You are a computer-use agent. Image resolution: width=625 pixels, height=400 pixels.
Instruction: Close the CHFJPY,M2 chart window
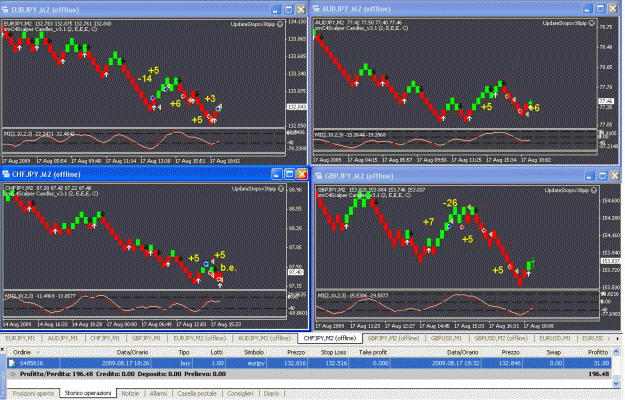[302, 174]
